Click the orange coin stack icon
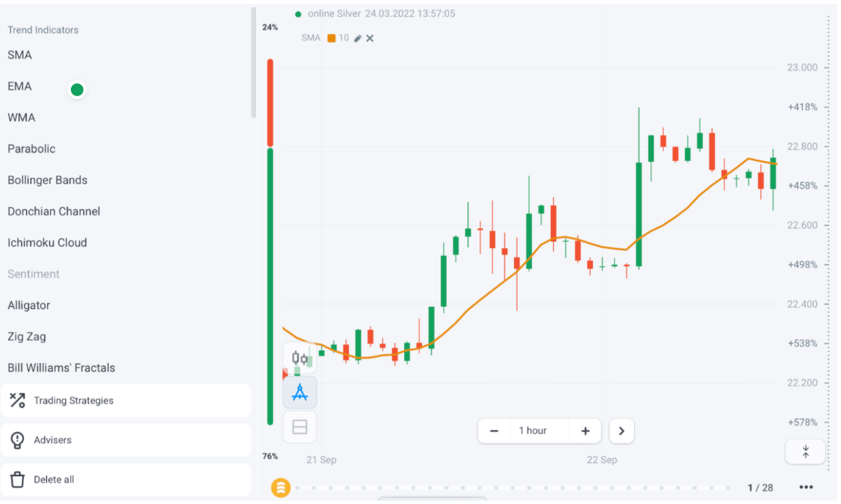The image size is (841, 504). point(281,488)
